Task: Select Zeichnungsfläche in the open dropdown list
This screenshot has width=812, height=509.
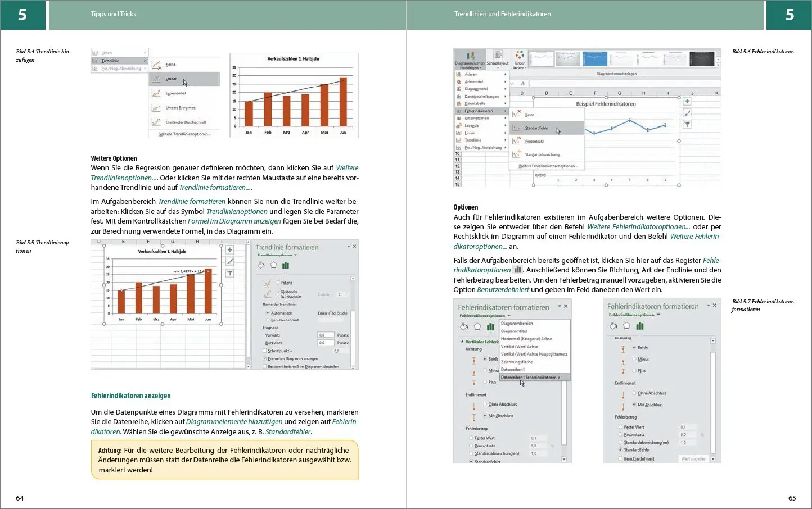Action: [x=535, y=362]
